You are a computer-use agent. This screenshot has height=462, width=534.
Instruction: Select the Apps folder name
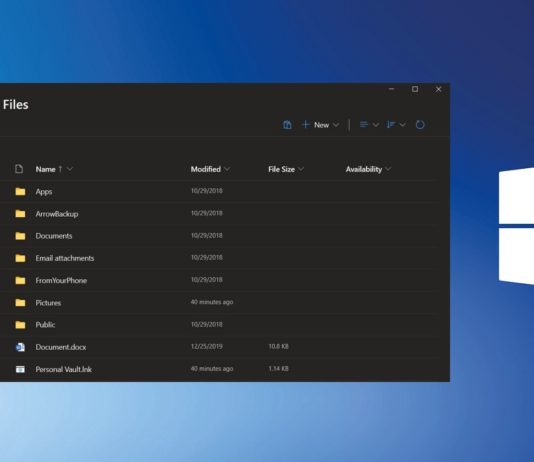click(44, 192)
